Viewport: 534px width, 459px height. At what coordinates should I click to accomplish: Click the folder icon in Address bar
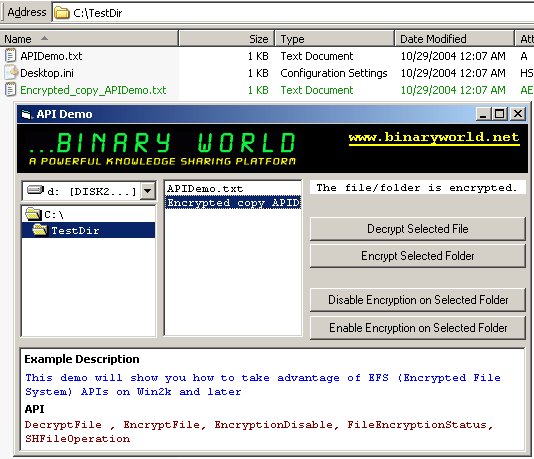(x=62, y=13)
